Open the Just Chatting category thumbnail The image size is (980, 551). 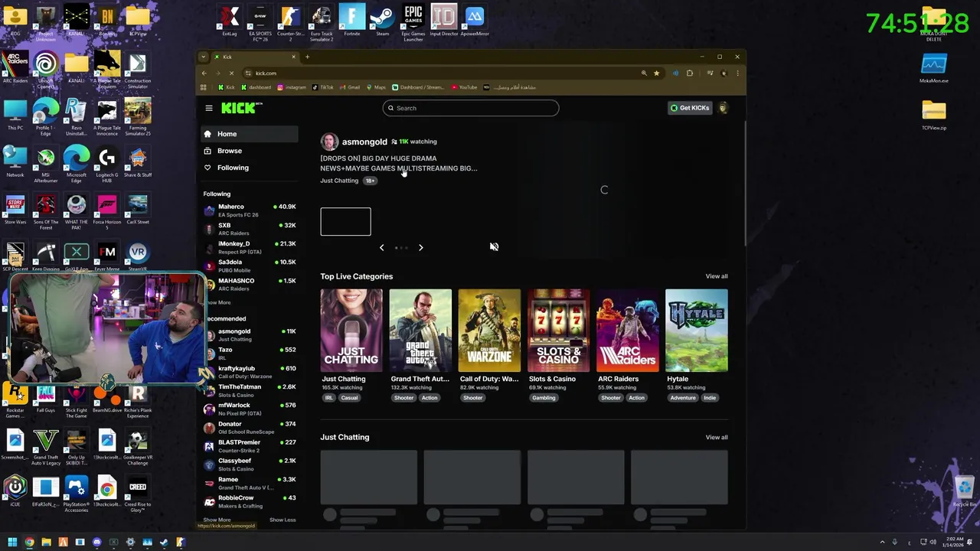coord(351,331)
